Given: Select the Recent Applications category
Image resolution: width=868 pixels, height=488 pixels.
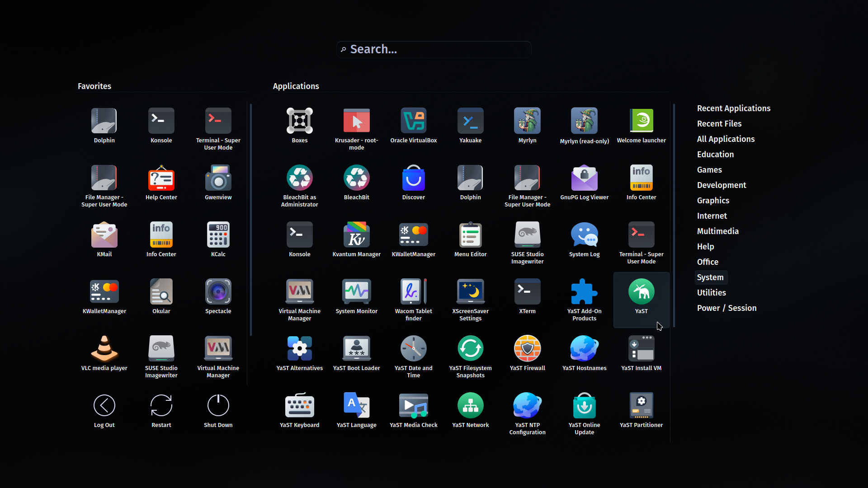Looking at the screenshot, I should pos(733,108).
